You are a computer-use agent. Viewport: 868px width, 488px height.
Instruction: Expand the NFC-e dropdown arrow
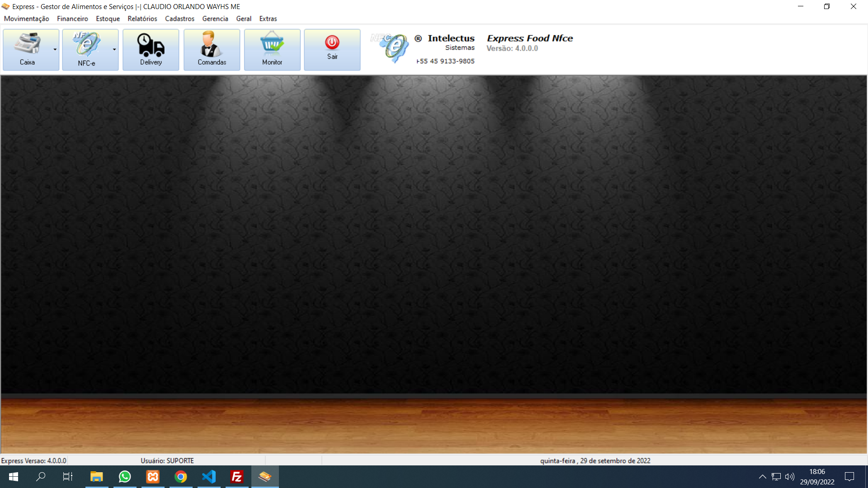coord(114,50)
